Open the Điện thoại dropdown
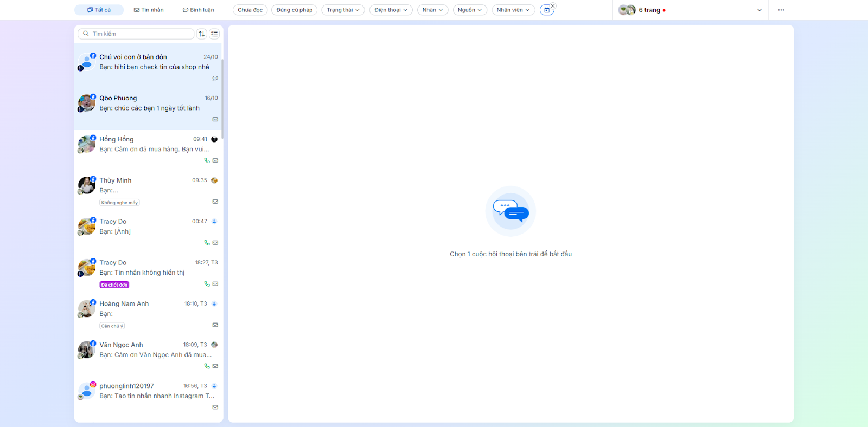Screen dimensions: 868x427 click(x=391, y=10)
